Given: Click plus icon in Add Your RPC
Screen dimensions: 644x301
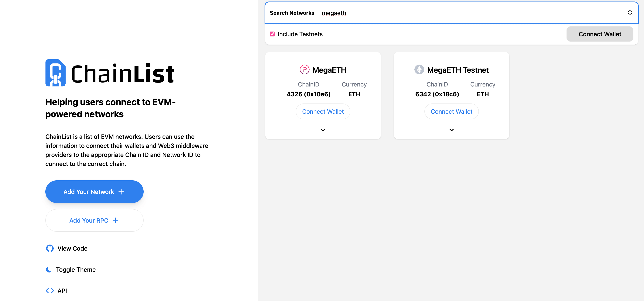Looking at the screenshot, I should click(115, 220).
